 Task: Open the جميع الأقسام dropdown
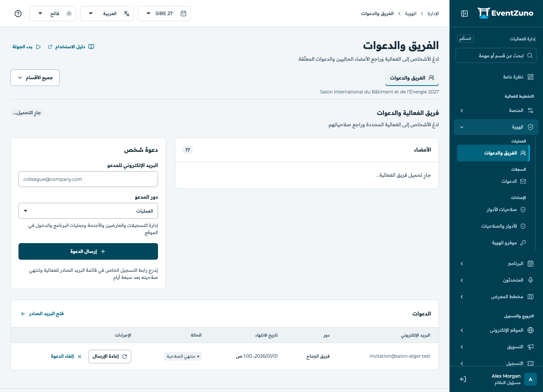click(35, 78)
